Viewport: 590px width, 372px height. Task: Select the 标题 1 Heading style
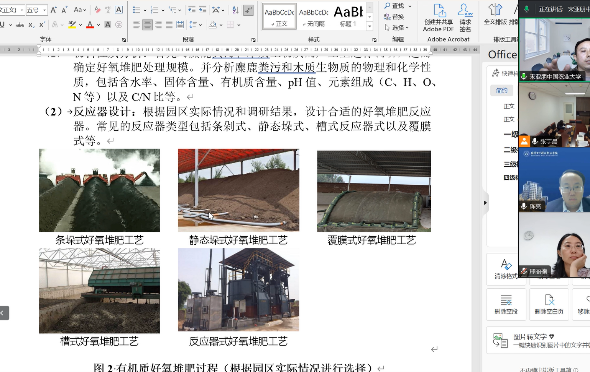(348, 17)
